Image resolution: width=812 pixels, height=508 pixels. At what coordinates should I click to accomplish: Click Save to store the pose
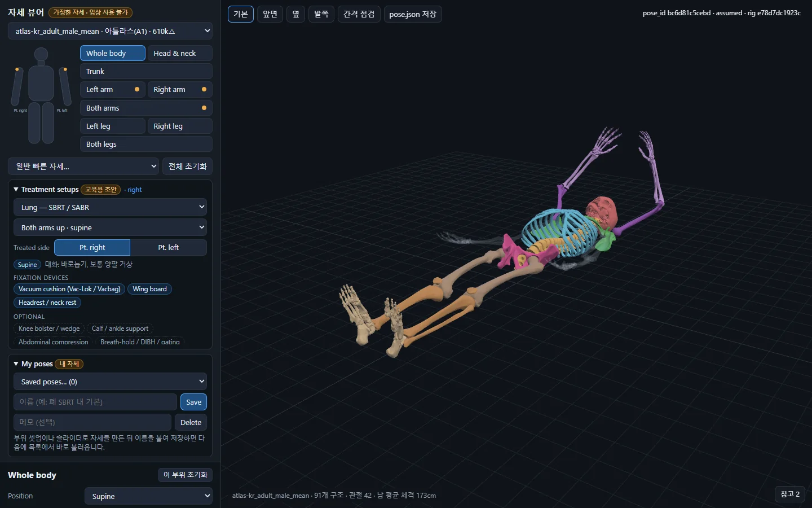(193, 402)
